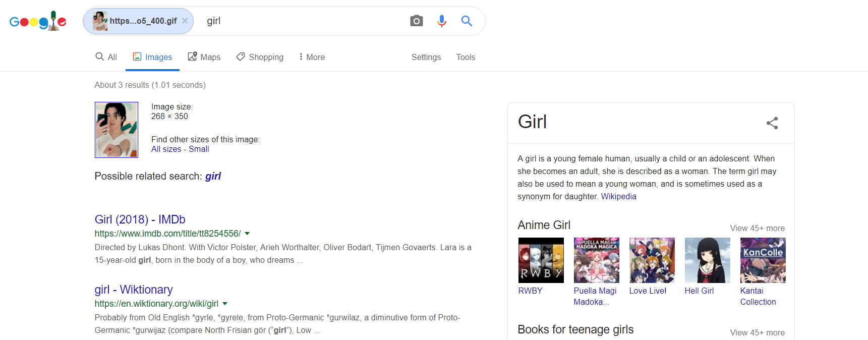Screen dimensions: 868x340
Task: Click the 'Puella Magi Madoka...' title link
Action: (595, 296)
